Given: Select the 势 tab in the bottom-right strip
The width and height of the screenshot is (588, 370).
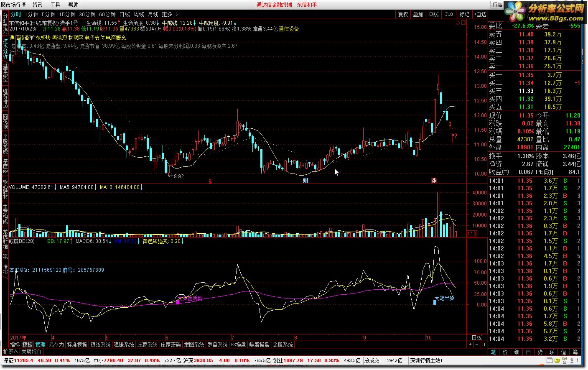Looking at the screenshot, I should [x=540, y=352].
